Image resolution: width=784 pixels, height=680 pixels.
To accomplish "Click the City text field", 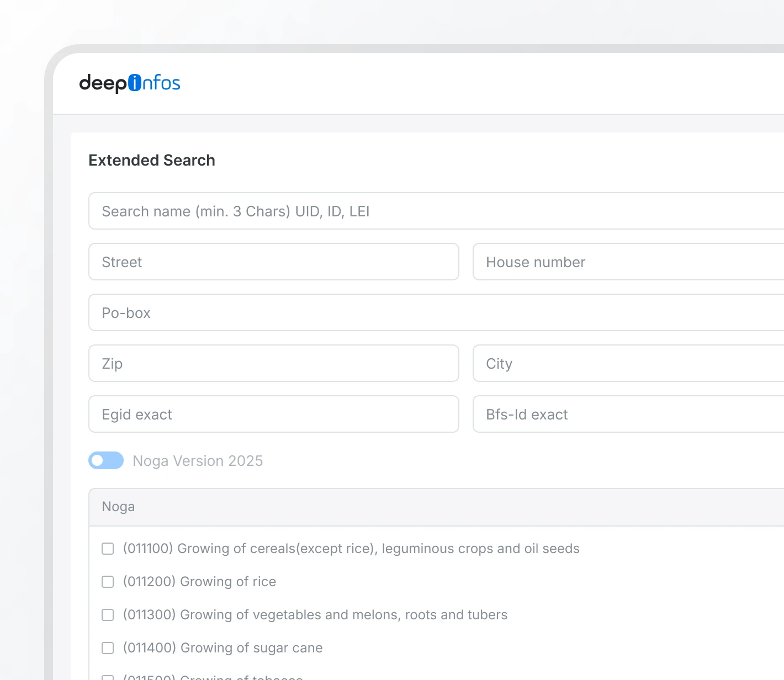I will tap(628, 364).
